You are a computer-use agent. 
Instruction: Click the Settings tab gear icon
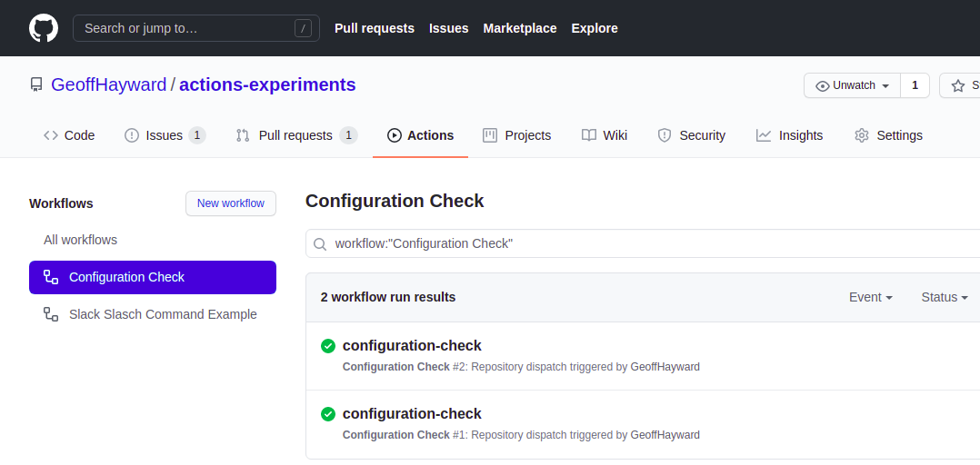862,135
